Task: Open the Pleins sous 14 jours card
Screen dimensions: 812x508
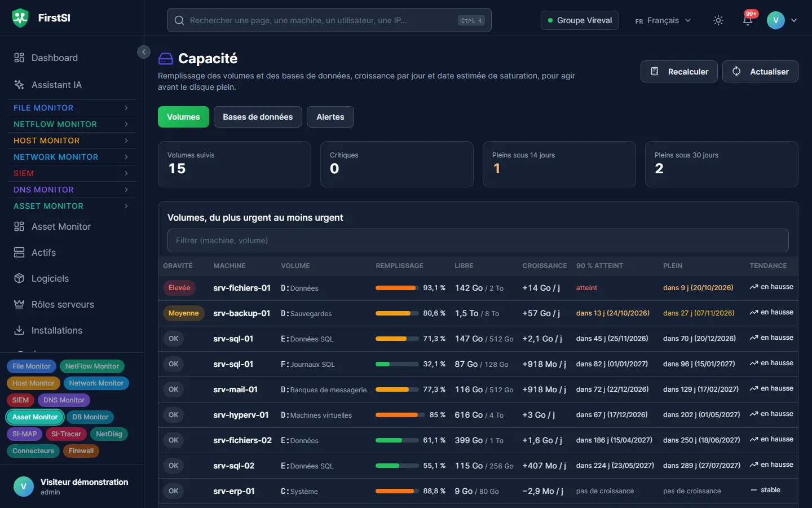Action: coord(559,164)
